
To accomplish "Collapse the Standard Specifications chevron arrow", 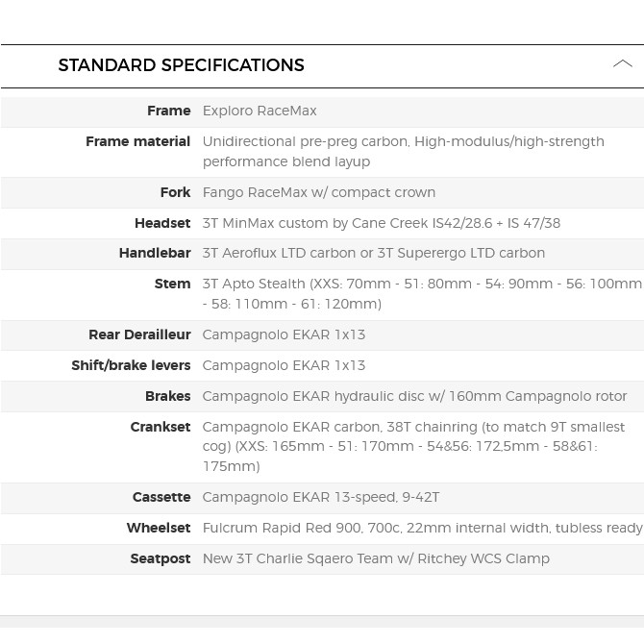I will (622, 64).
